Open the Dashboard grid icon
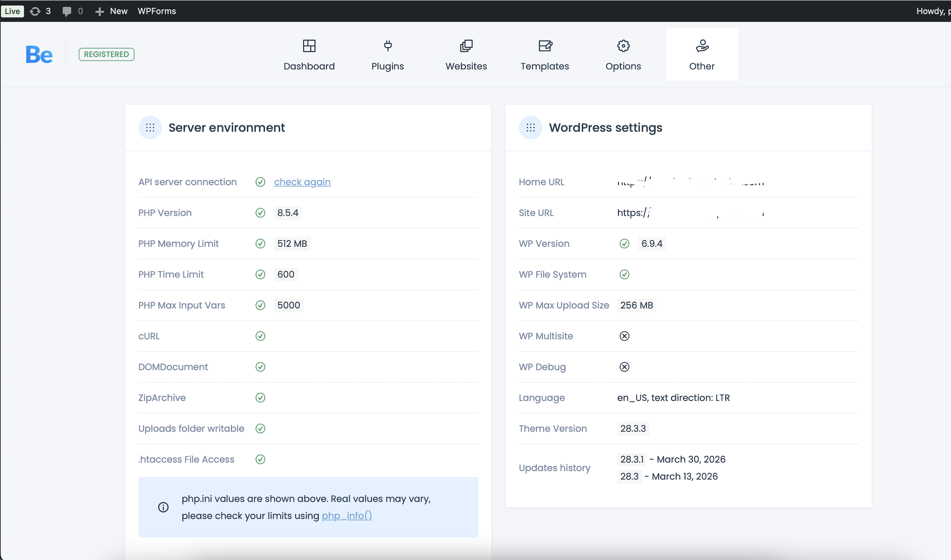951x560 pixels. tap(309, 46)
